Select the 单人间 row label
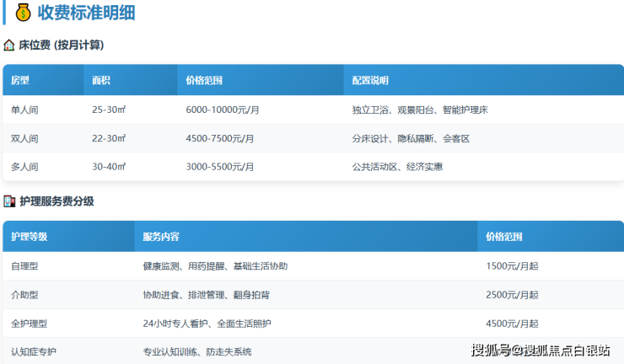Image resolution: width=624 pixels, height=364 pixels. tap(24, 110)
